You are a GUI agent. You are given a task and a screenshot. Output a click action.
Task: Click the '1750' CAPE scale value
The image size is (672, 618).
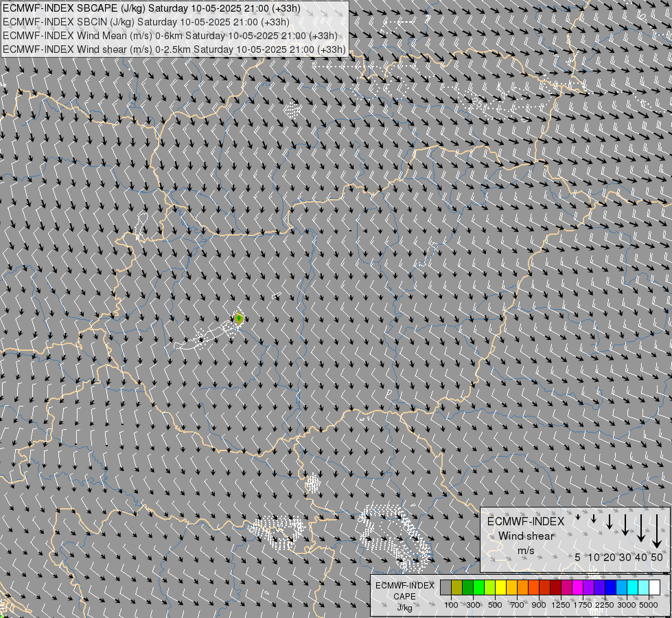pyautogui.click(x=583, y=605)
